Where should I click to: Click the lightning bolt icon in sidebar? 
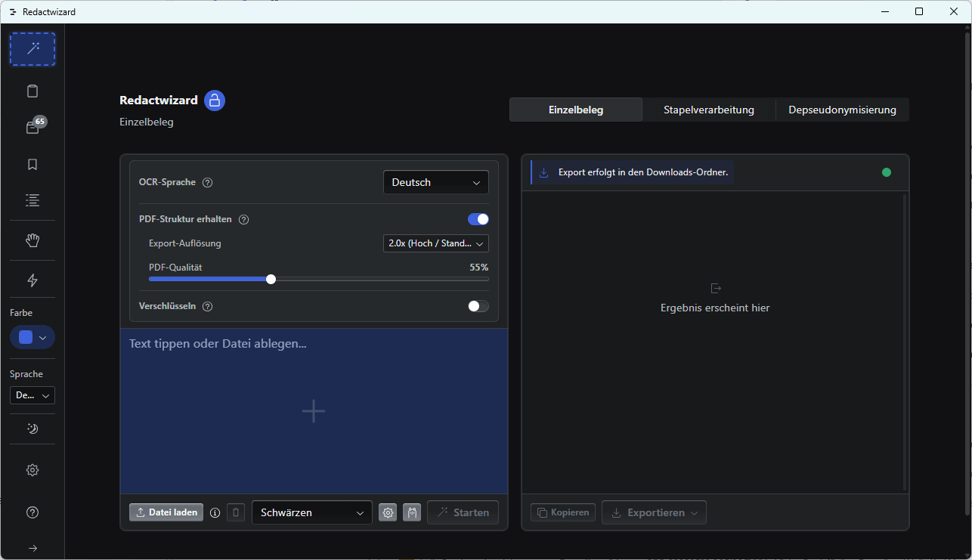coord(33,280)
